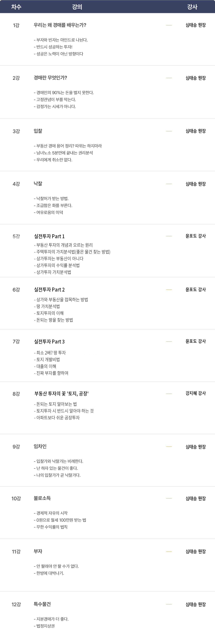Click the gold dashed marker beside 낙찰
Screen dimensions: 215x644
tap(169, 184)
